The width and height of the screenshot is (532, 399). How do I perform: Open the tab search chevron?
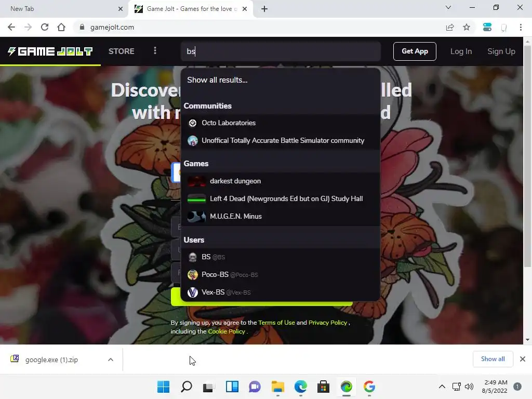tap(448, 7)
